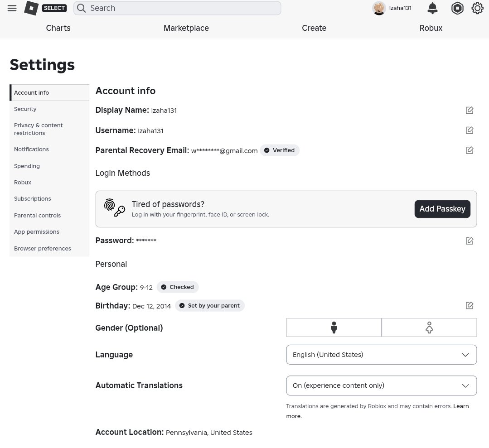Edit the Display Name
Image resolution: width=489 pixels, height=448 pixels.
pos(470,111)
